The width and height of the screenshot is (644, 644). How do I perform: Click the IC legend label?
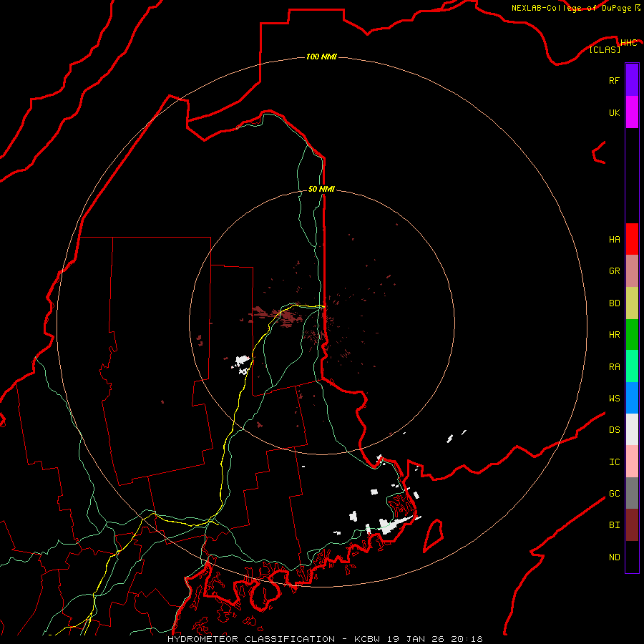(614, 462)
